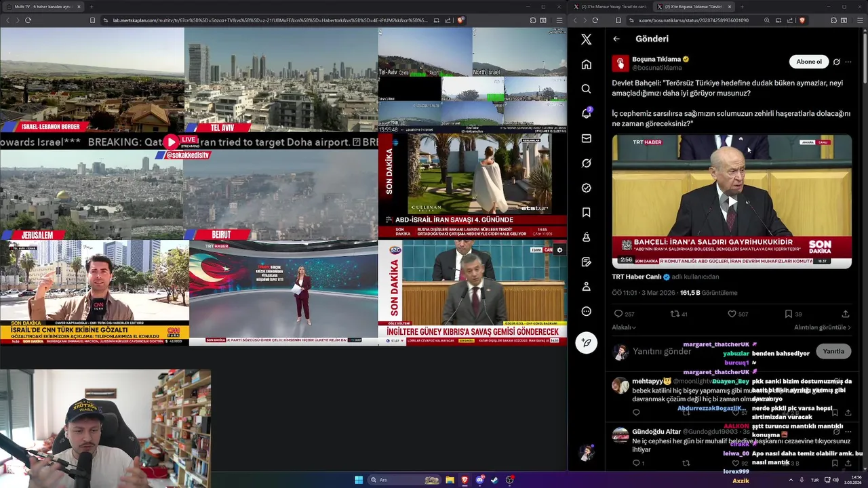This screenshot has height=488, width=868.
Task: Click the Boşuna Tıklama red avatar
Action: click(620, 63)
